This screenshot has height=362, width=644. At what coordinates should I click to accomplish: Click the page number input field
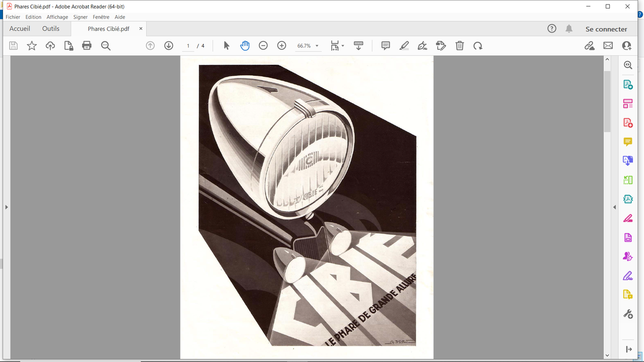pos(188,46)
